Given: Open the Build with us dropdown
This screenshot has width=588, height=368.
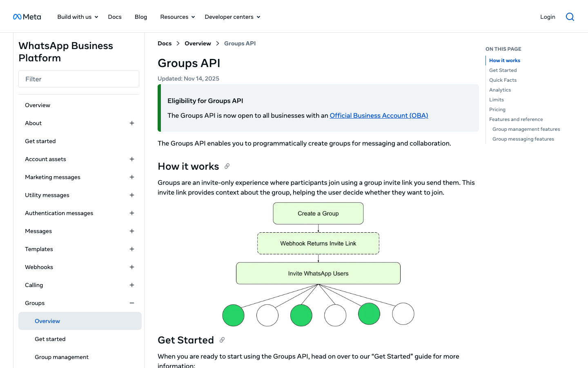Looking at the screenshot, I should pos(78,17).
